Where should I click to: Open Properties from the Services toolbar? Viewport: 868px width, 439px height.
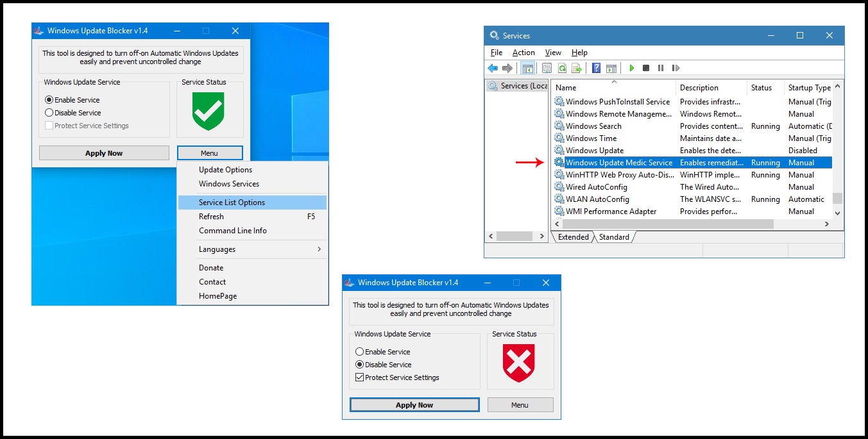[x=547, y=68]
